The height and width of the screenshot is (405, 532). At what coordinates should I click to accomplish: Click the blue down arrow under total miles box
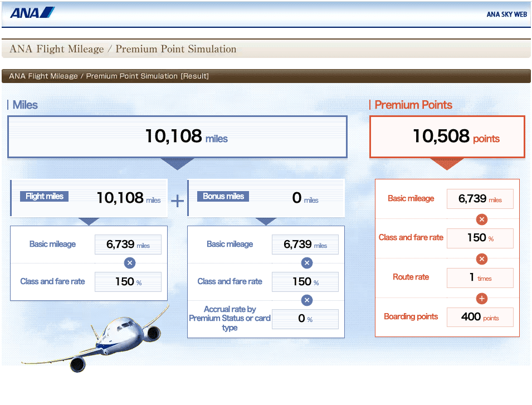[x=177, y=163]
